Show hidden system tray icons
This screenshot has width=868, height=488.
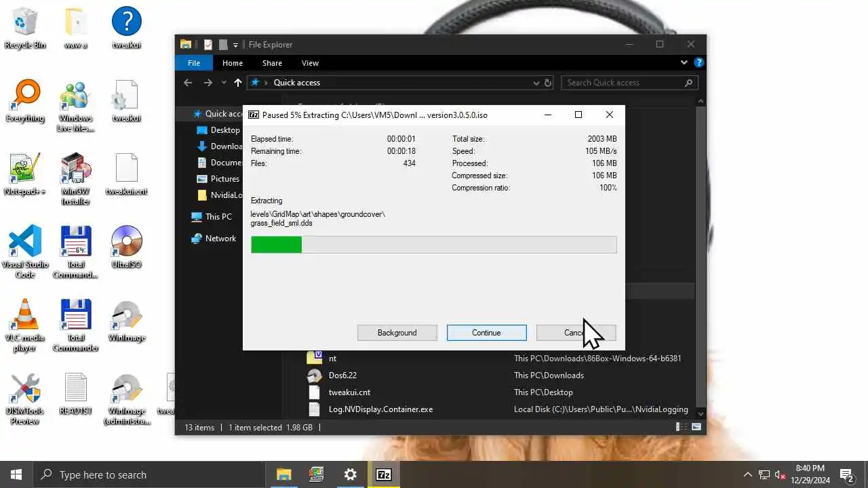tap(748, 474)
